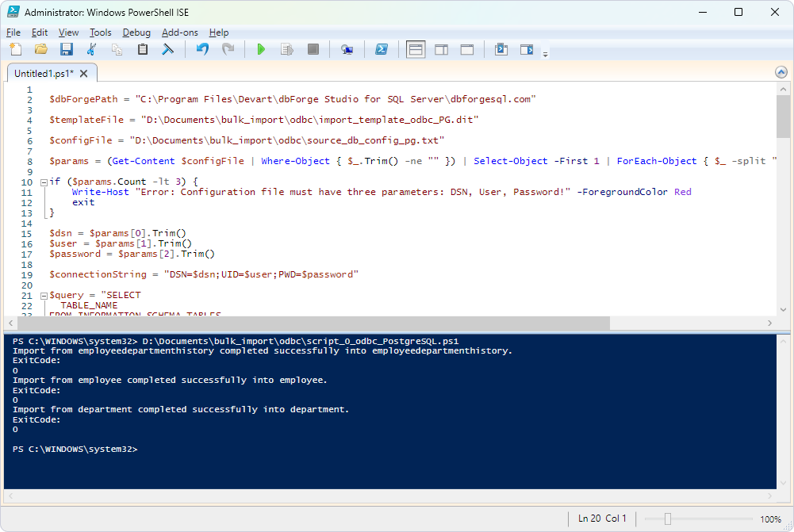This screenshot has width=794, height=532.
Task: Open new remote PowerShell tab icon
Action: tap(347, 49)
